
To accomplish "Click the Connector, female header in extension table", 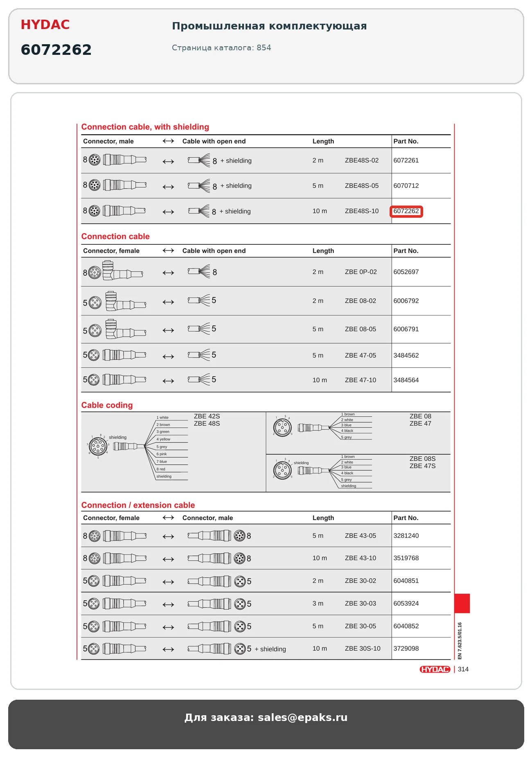I will click(111, 518).
